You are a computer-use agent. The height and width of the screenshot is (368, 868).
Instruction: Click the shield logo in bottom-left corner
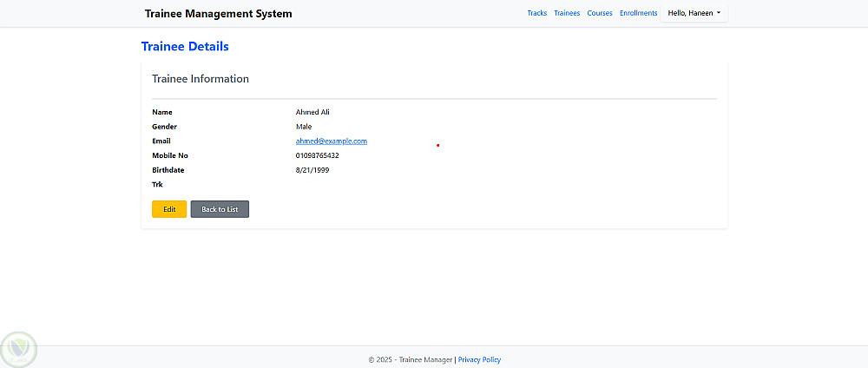point(19,349)
